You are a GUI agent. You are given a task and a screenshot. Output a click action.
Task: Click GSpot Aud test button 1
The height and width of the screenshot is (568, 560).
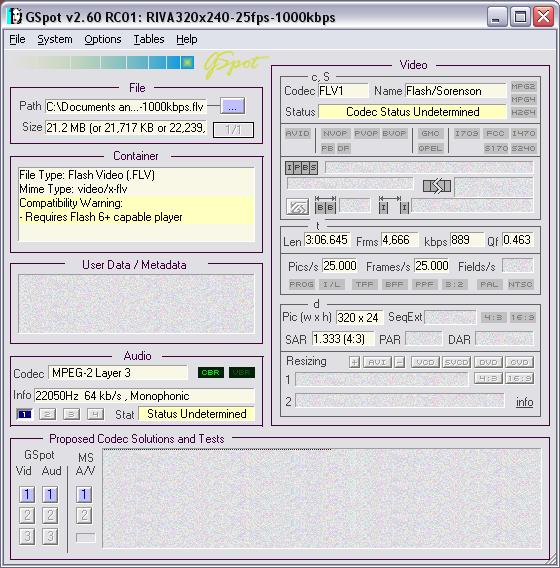click(x=50, y=494)
